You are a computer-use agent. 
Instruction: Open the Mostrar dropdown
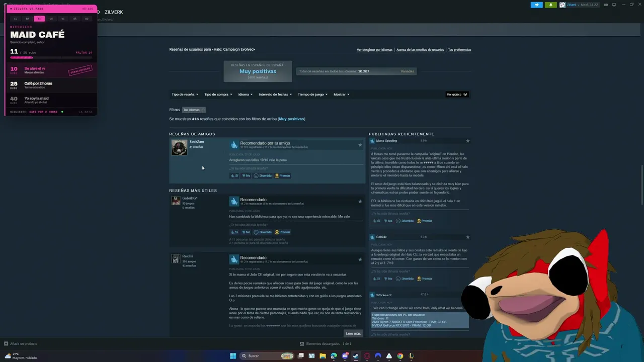click(341, 95)
